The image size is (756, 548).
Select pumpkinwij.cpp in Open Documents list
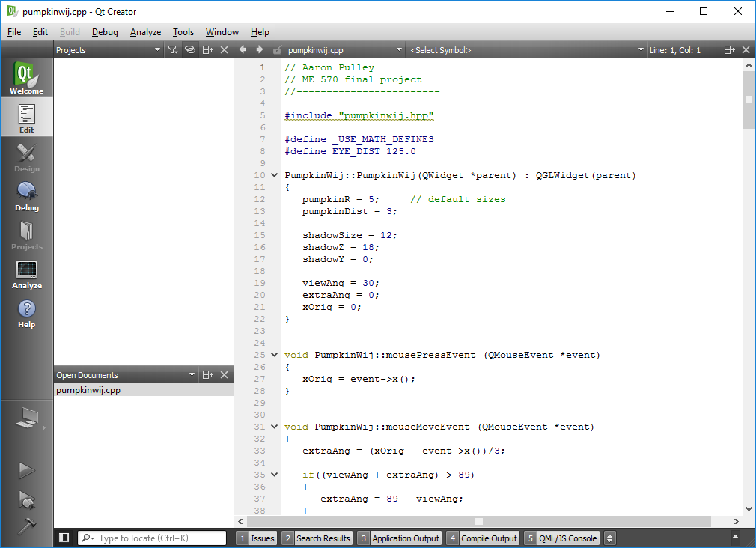tap(144, 390)
